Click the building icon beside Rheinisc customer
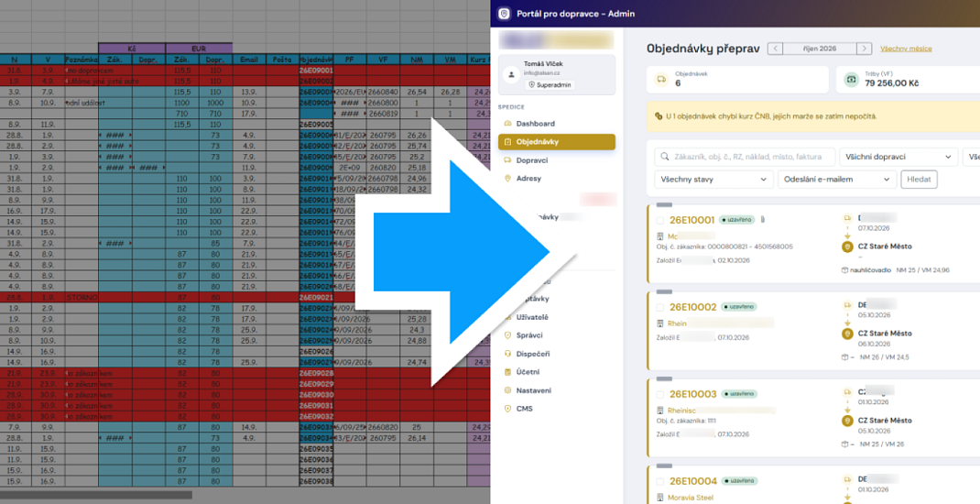The image size is (980, 504). 660,411
